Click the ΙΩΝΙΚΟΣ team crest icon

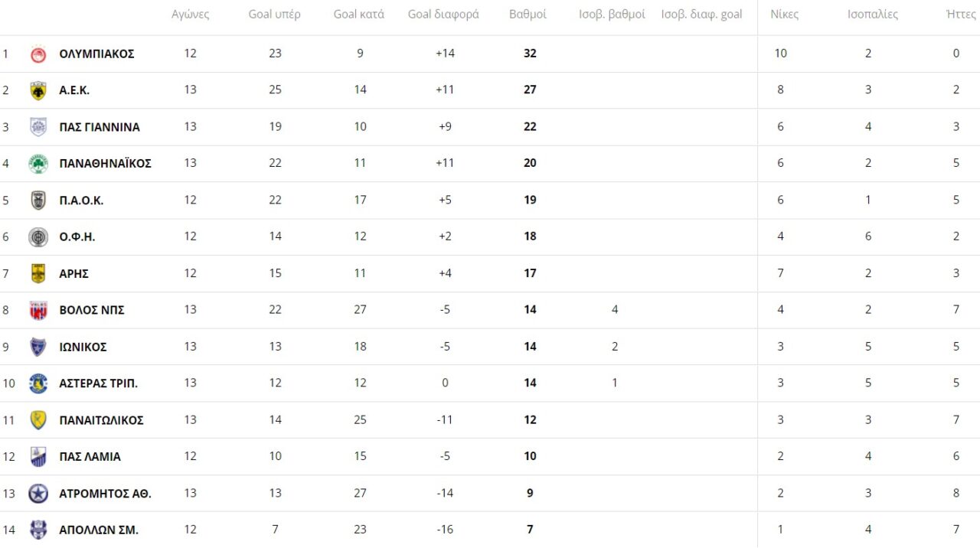coord(38,347)
